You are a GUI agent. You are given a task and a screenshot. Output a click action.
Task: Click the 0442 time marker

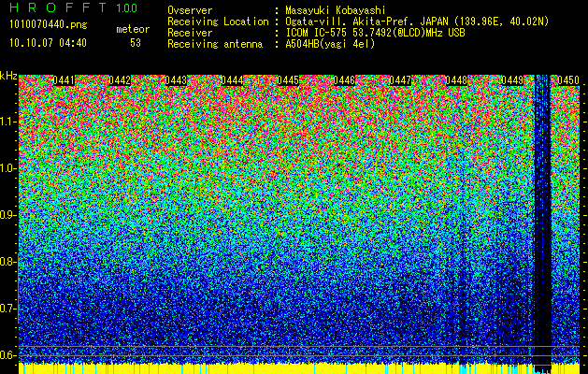[x=120, y=80]
